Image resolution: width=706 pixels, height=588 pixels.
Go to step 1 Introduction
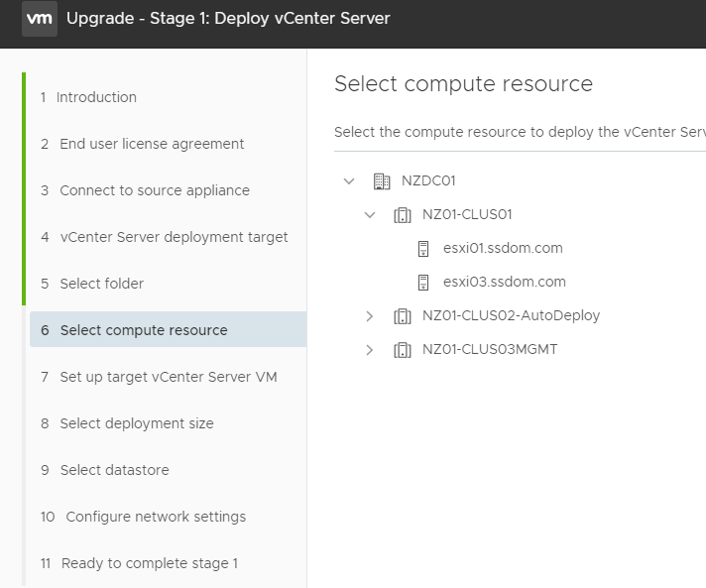coord(88,97)
